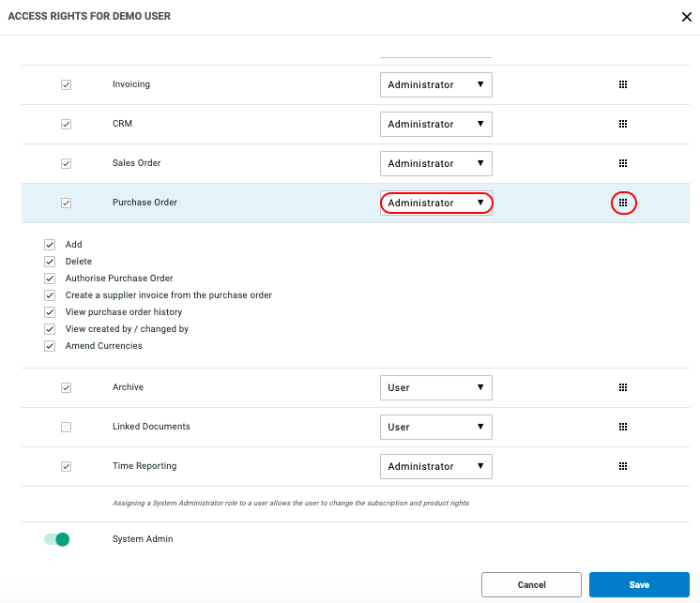Open the Invoicing role dropdown
This screenshot has width=700, height=603.
point(435,84)
